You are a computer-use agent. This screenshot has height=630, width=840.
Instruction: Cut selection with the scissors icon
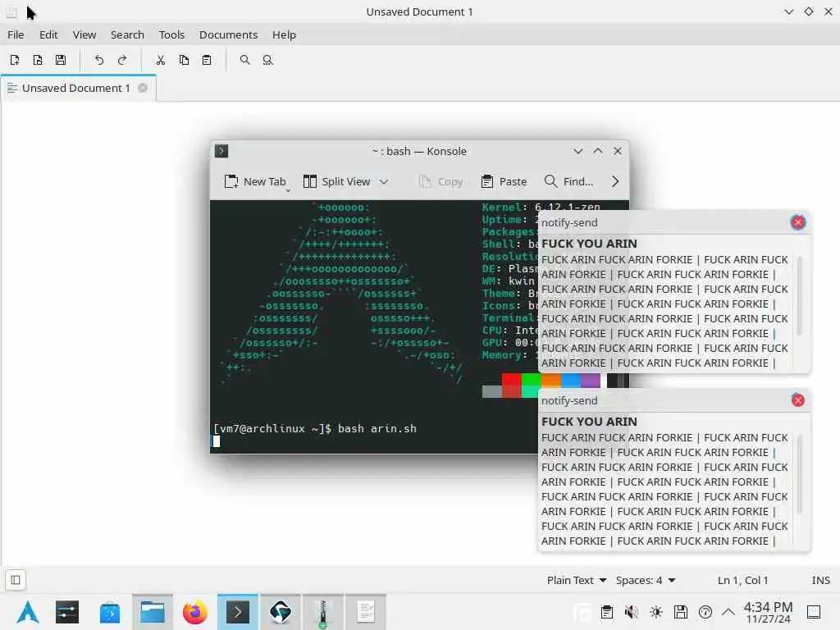(x=161, y=60)
